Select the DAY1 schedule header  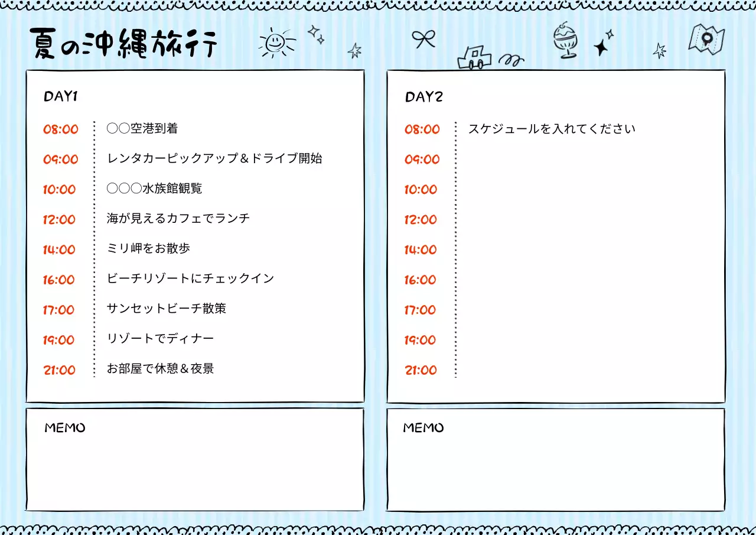(58, 95)
